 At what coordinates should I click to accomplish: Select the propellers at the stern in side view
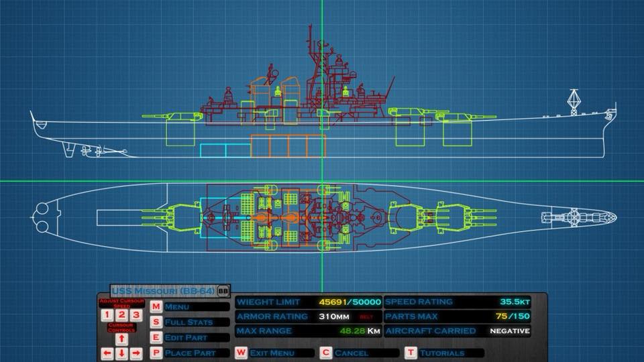coord(93,151)
